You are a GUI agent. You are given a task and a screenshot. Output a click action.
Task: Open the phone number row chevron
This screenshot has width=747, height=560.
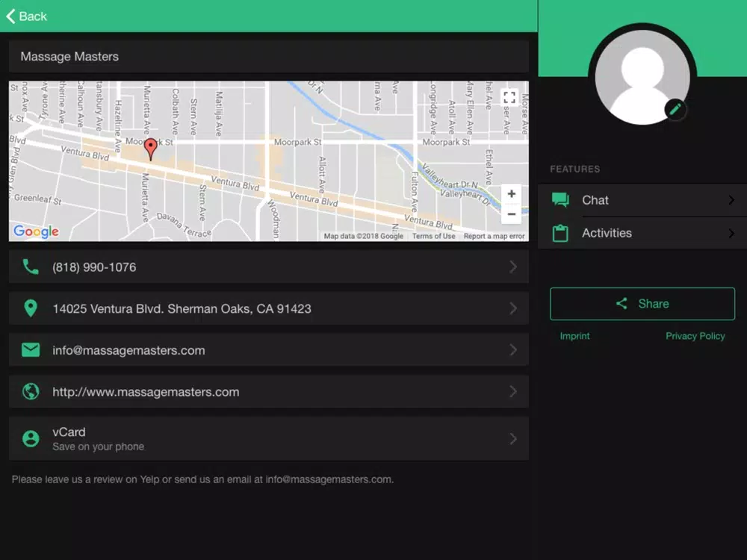(x=512, y=267)
